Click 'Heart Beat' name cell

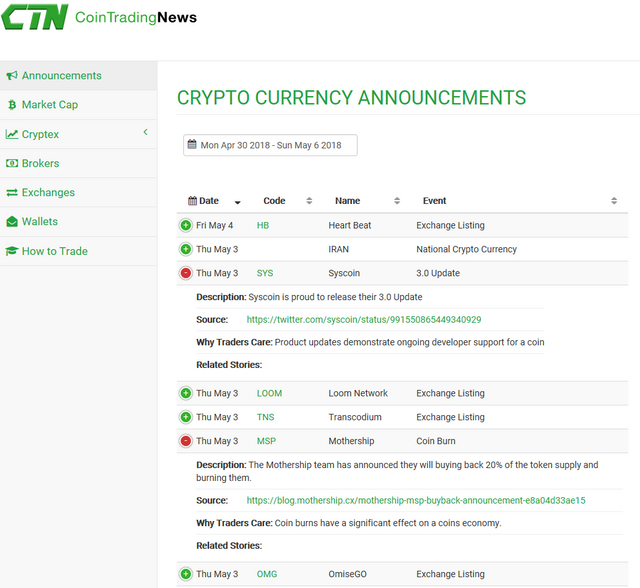click(350, 225)
